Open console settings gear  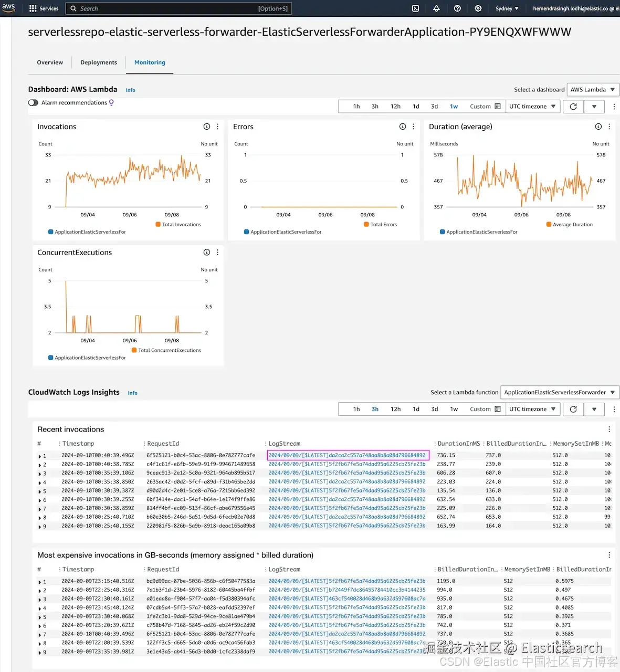478,8
